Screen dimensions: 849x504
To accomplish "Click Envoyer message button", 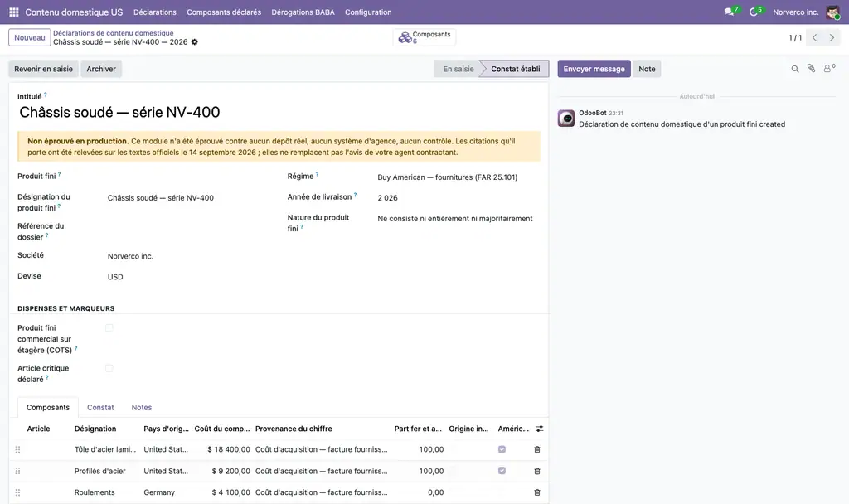I will [x=594, y=69].
